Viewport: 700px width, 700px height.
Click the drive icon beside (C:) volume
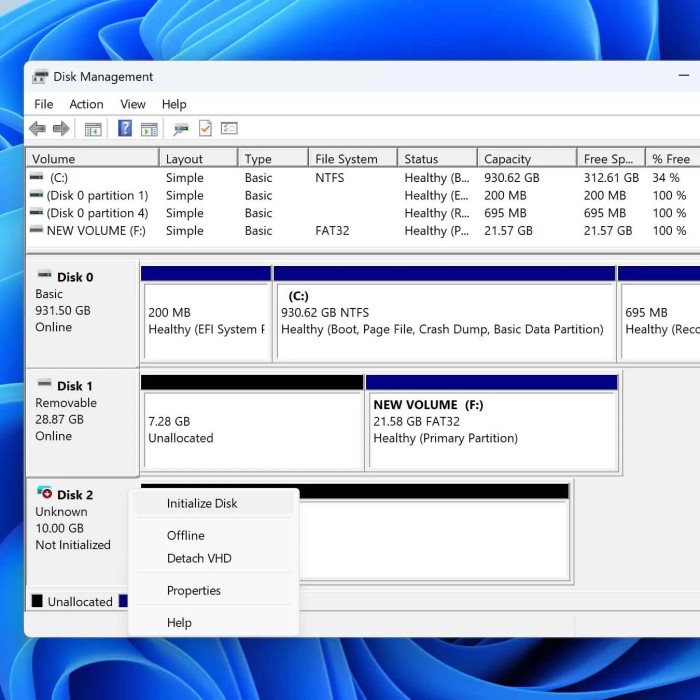(x=37, y=177)
